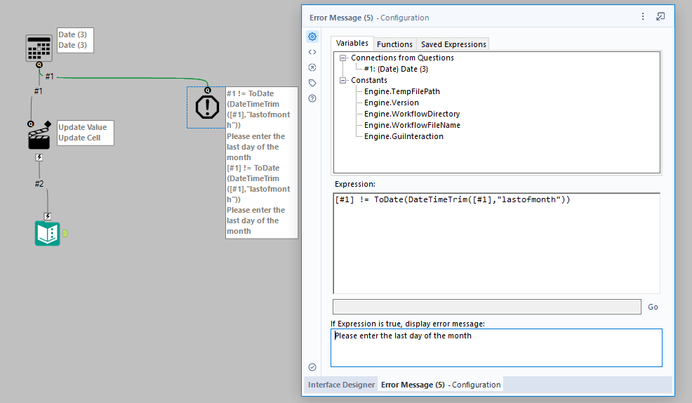Select the teal Input Data book tool

(47, 234)
